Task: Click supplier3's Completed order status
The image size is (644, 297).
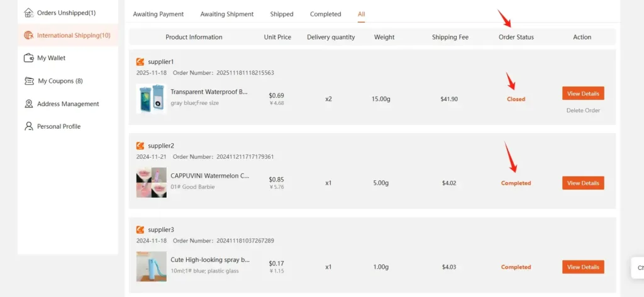Action: tap(516, 267)
